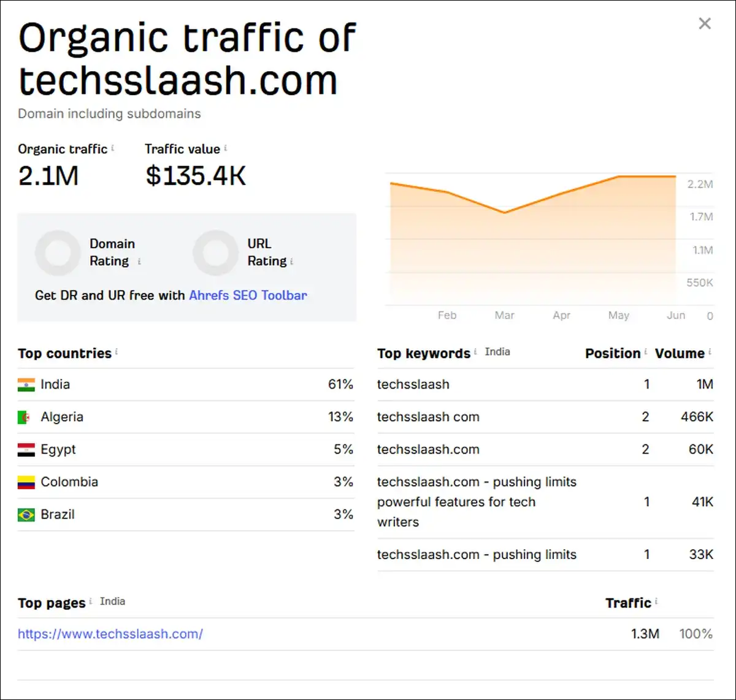The height and width of the screenshot is (700, 736).
Task: Click the info icon beside Volume
Action: [710, 352]
